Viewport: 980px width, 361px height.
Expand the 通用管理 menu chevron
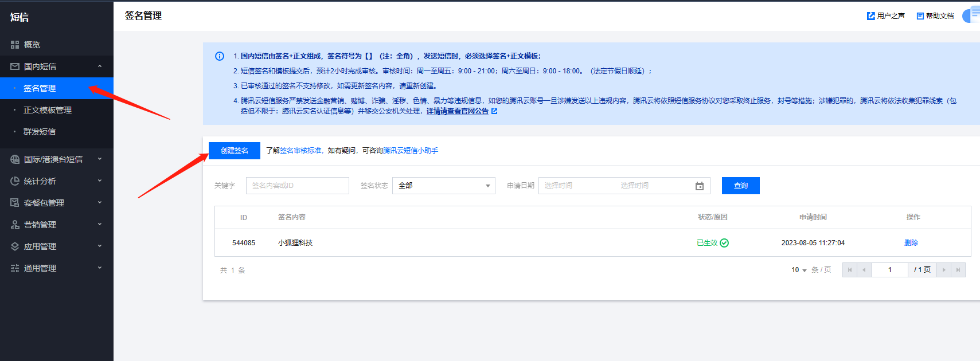(100, 268)
